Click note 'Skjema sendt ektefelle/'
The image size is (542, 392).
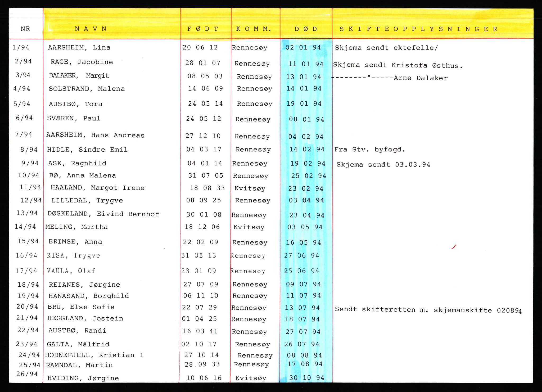click(386, 48)
